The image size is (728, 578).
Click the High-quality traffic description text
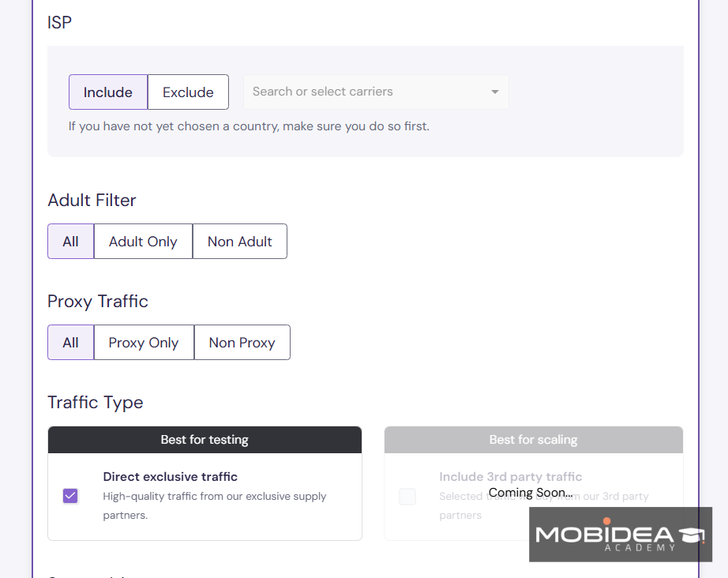pyautogui.click(x=215, y=505)
